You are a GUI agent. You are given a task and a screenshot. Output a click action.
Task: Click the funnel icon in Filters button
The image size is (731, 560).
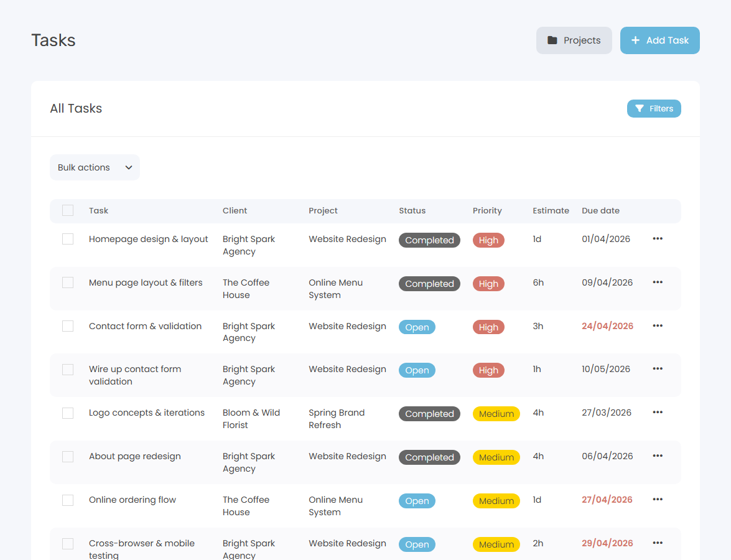[x=639, y=108]
